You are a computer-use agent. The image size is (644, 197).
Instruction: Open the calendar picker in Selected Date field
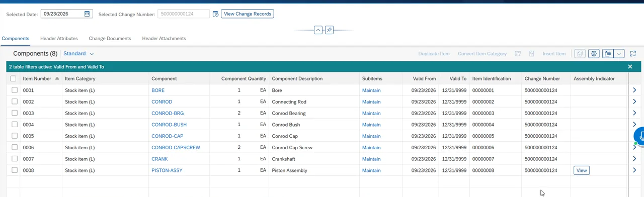tap(87, 14)
